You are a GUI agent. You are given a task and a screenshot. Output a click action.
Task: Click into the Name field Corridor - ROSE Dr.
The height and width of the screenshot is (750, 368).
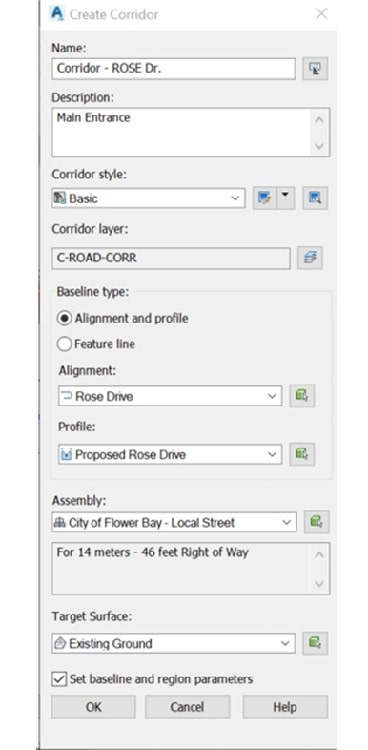[173, 68]
